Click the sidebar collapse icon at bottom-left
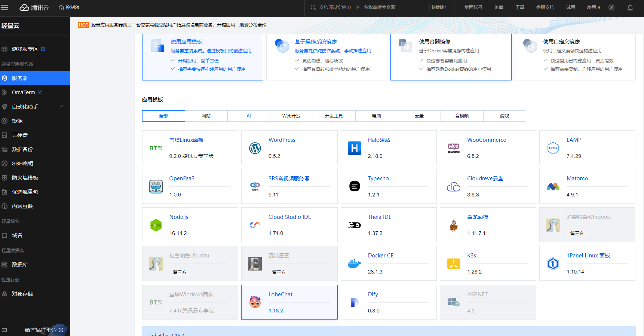The height and width of the screenshot is (336, 644). coord(4,330)
